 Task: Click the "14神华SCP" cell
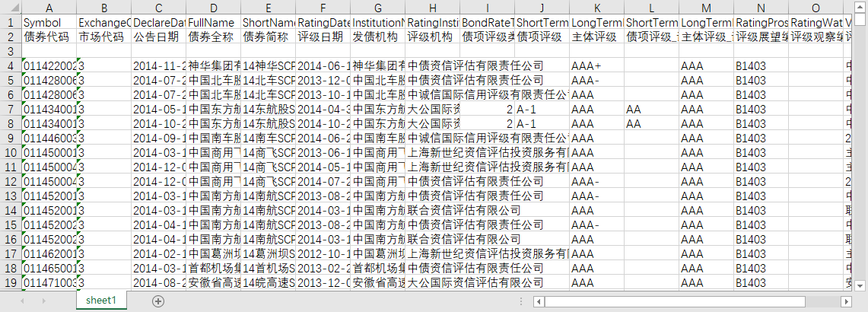(x=269, y=65)
